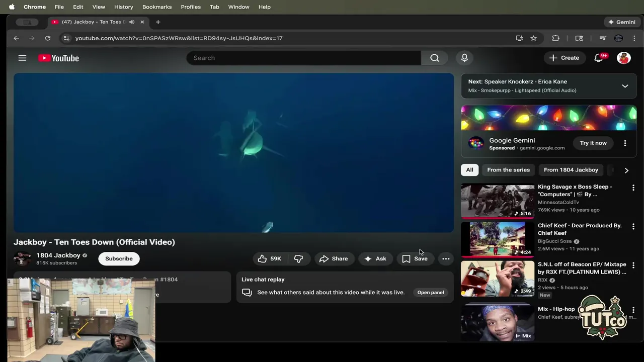644x362 pixels.
Task: Open King Savage x Boss Sleep thumbnail
Action: (498, 201)
